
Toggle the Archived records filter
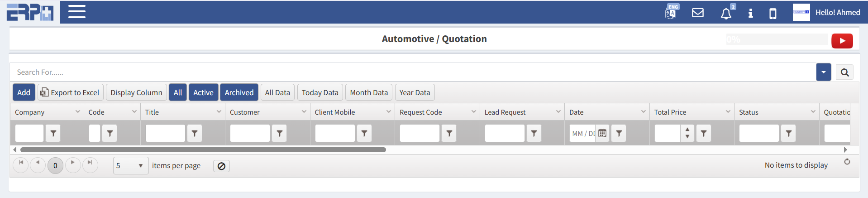pos(239,92)
